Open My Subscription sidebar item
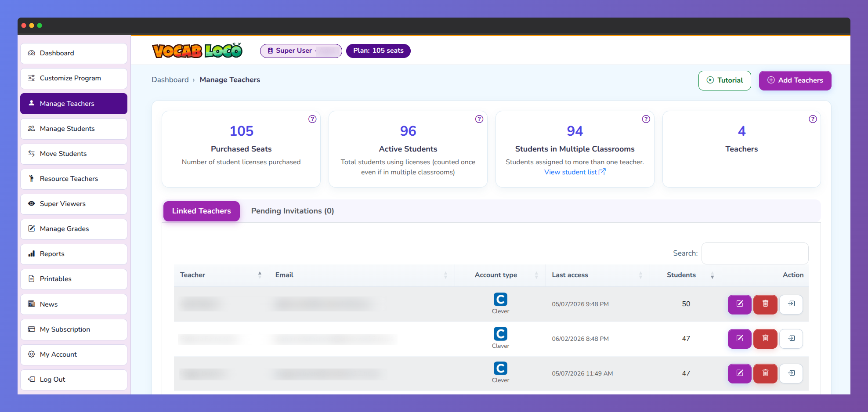This screenshot has width=868, height=412. 74,329
